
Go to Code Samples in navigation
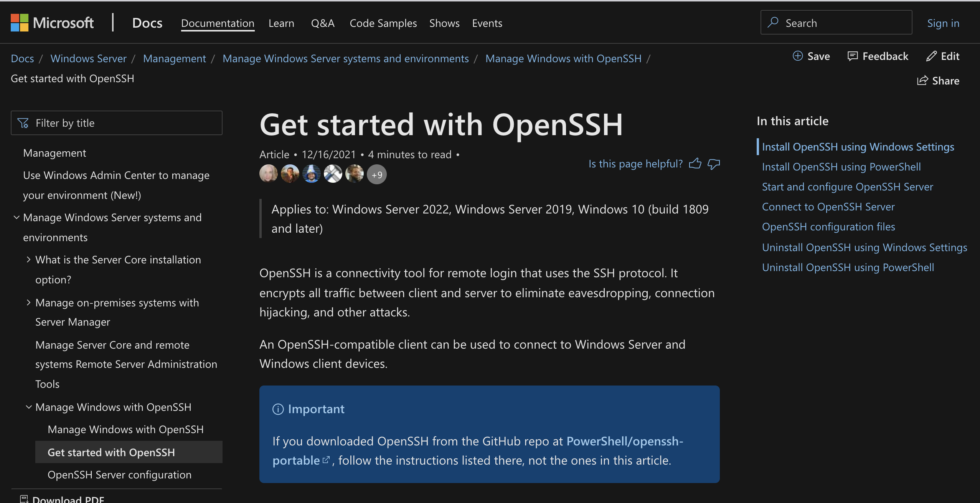click(383, 23)
